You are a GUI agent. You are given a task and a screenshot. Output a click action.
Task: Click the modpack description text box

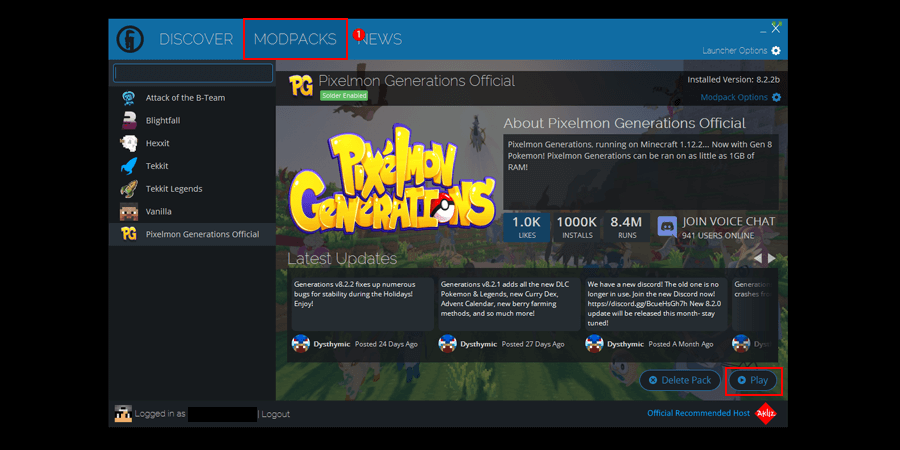tap(641, 172)
